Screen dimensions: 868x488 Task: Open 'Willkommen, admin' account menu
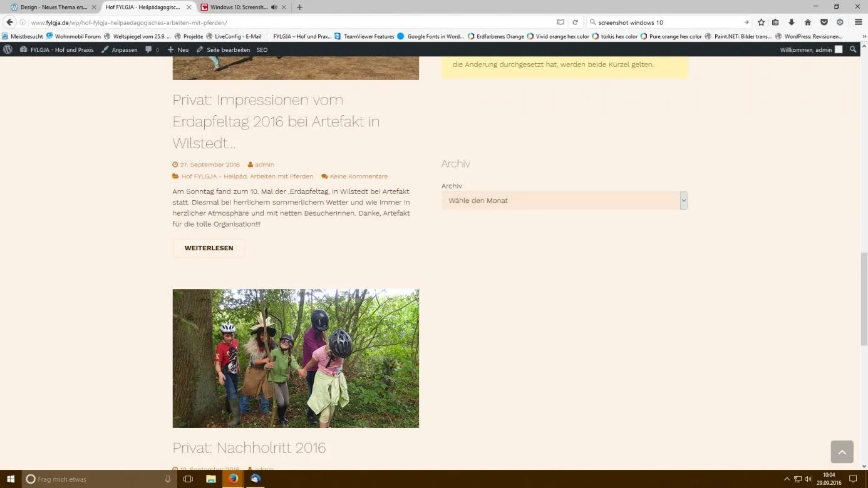click(x=811, y=49)
